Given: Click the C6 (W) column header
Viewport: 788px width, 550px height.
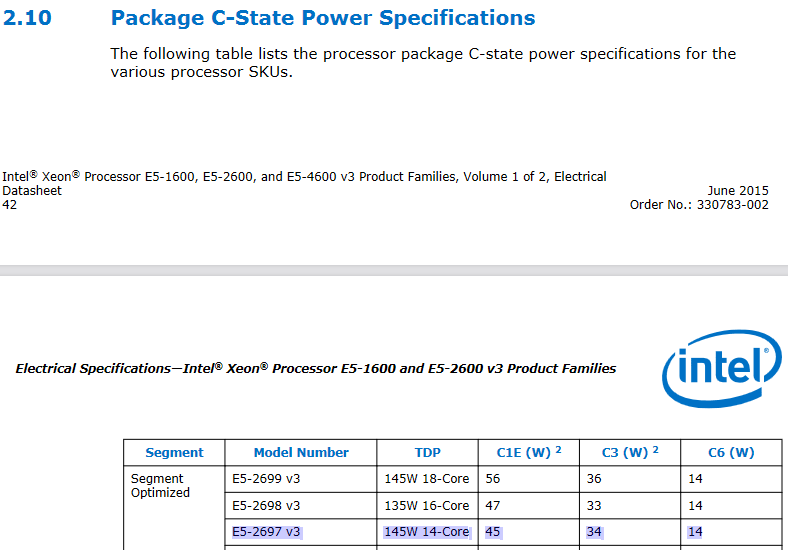Looking at the screenshot, I should (x=731, y=453).
